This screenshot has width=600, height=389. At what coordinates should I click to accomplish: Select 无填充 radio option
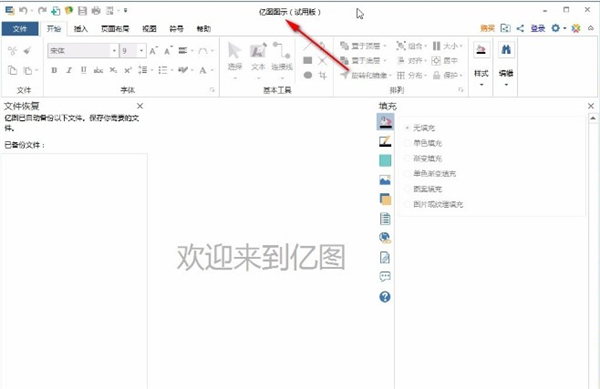point(407,128)
